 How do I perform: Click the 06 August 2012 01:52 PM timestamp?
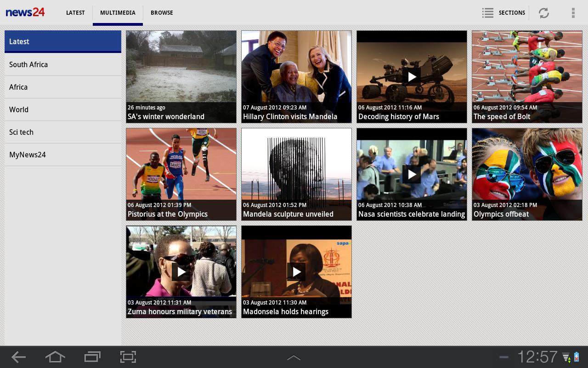click(x=275, y=205)
